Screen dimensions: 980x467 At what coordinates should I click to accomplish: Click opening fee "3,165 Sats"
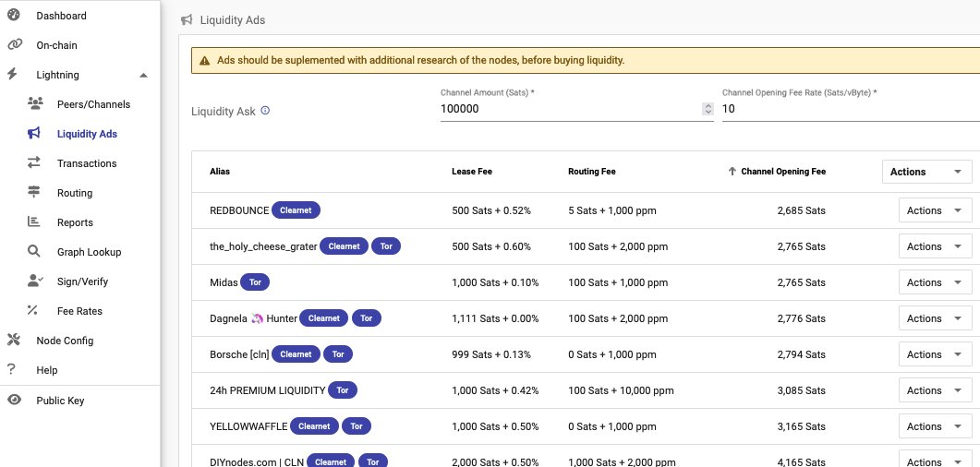[801, 427]
